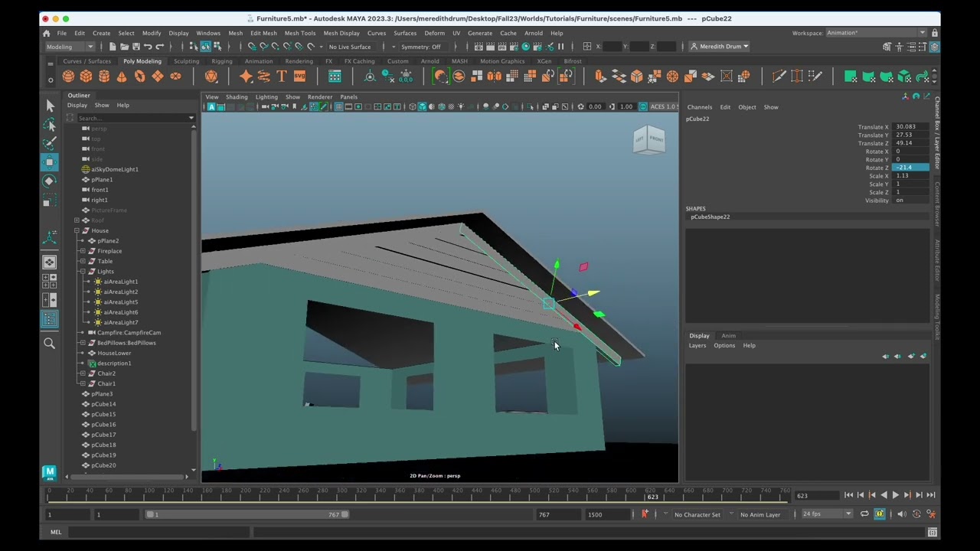Toggle the workspace lock icon
Screen dimensions: 980x551
[934, 33]
